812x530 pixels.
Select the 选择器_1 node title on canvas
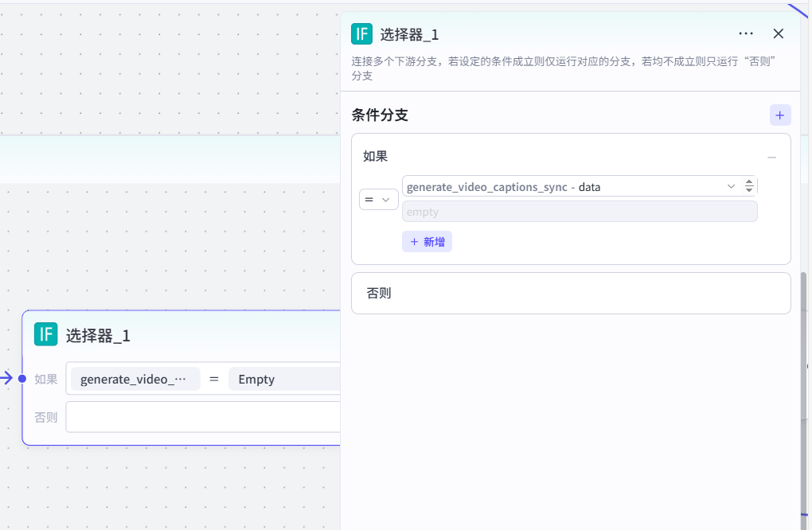[98, 336]
